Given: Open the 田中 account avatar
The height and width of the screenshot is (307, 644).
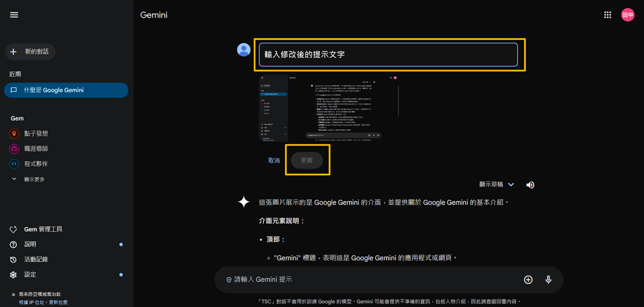Looking at the screenshot, I should click(627, 15).
